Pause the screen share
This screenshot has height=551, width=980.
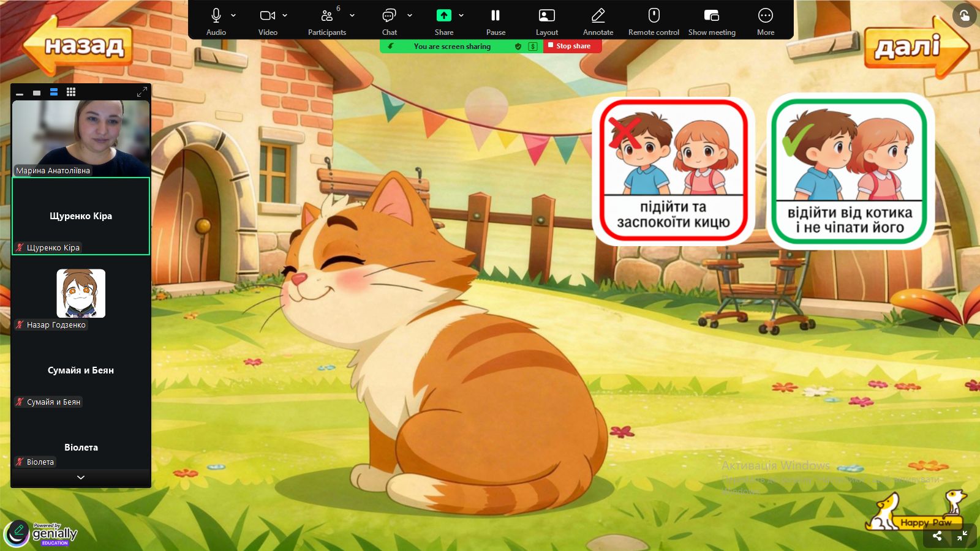click(496, 16)
